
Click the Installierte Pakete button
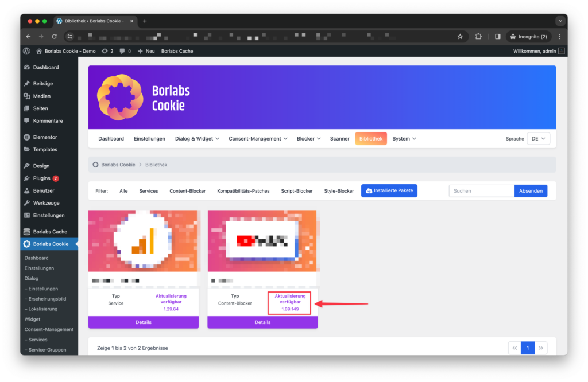389,190
